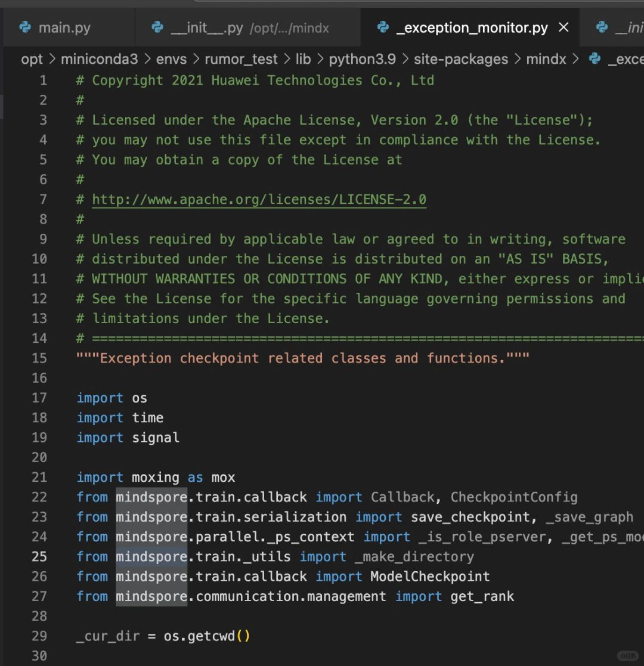Select the _exception_monitor.py tab
The image size is (644, 666).
tap(470, 27)
